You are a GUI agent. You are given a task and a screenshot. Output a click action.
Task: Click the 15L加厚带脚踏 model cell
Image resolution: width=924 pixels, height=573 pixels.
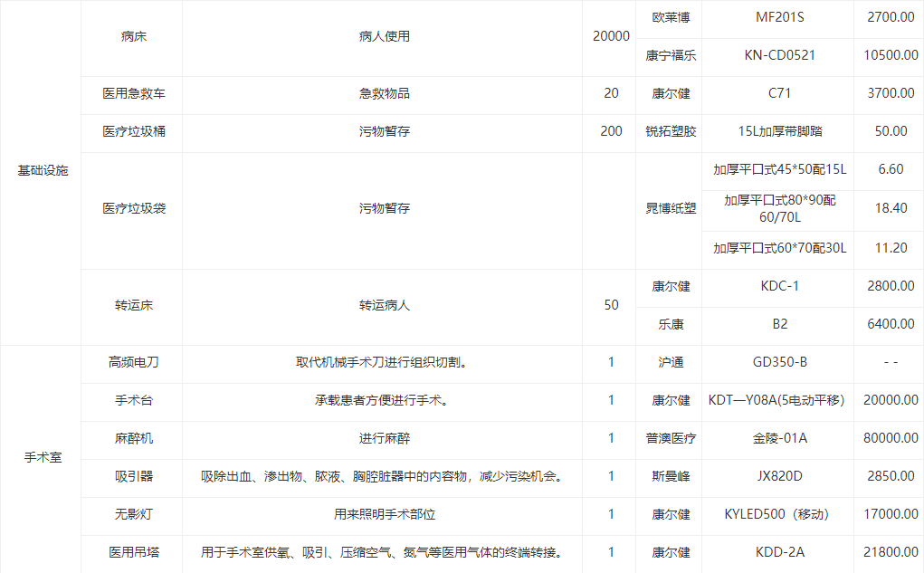coord(779,131)
